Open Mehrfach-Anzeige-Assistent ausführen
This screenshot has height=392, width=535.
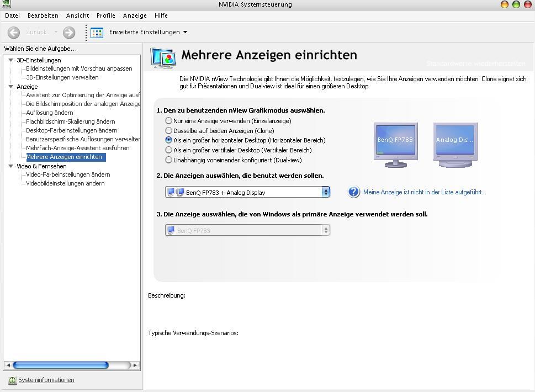pyautogui.click(x=78, y=148)
